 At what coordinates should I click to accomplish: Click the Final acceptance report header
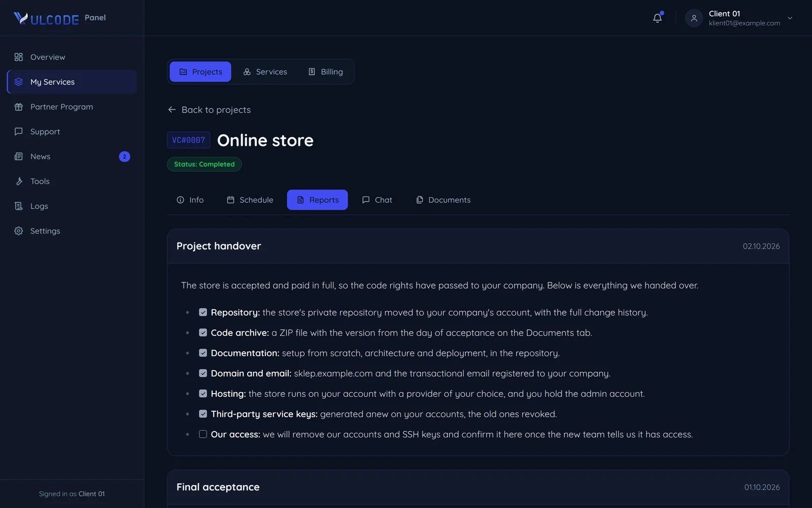(x=478, y=487)
